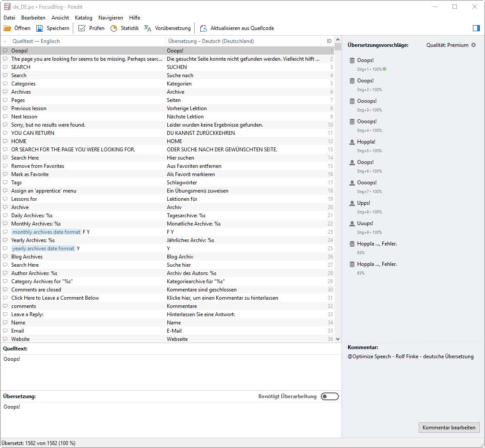This screenshot has height=448, width=485.
Task: Click comment bubble icon next to 'SEARCH'
Action: 5,67
